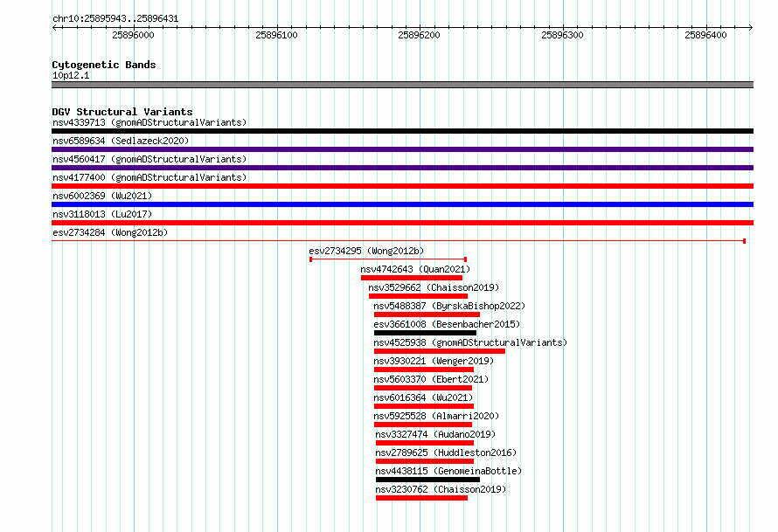
Task: Open variant nsv2789625 (Huddleston2016)
Action: [446, 453]
